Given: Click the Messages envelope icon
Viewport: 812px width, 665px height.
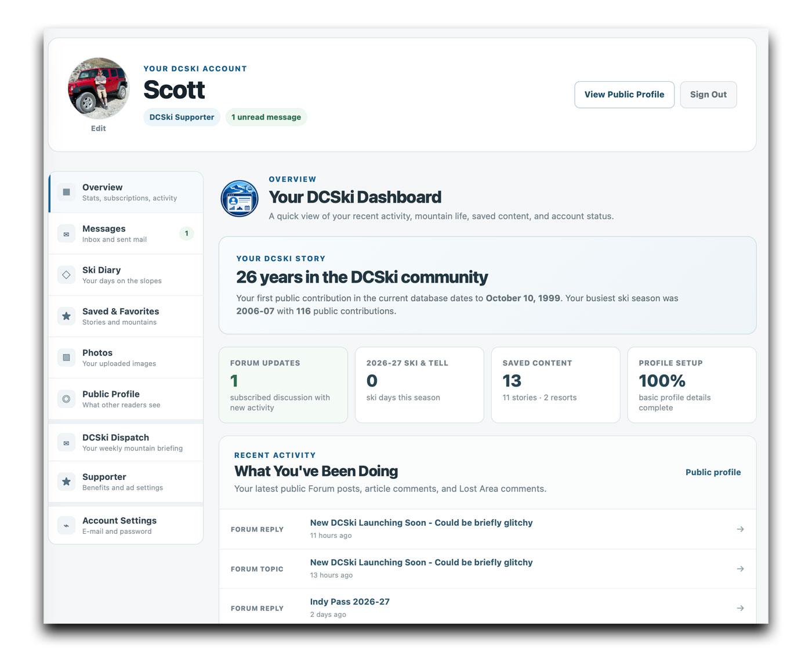Looking at the screenshot, I should (x=66, y=234).
